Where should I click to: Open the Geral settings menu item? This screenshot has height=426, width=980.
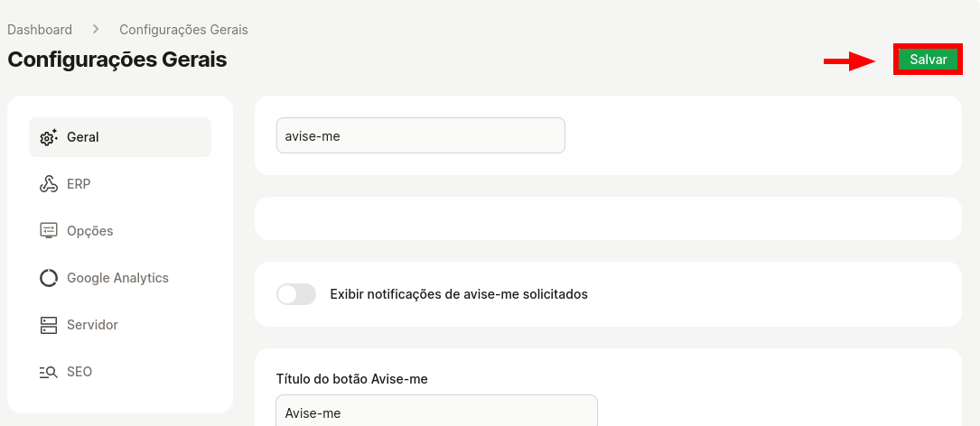120,137
